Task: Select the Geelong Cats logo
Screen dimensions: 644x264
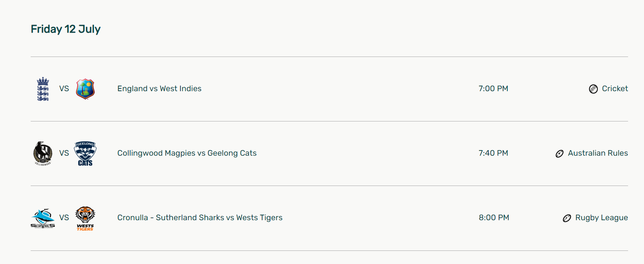Action: [85, 153]
